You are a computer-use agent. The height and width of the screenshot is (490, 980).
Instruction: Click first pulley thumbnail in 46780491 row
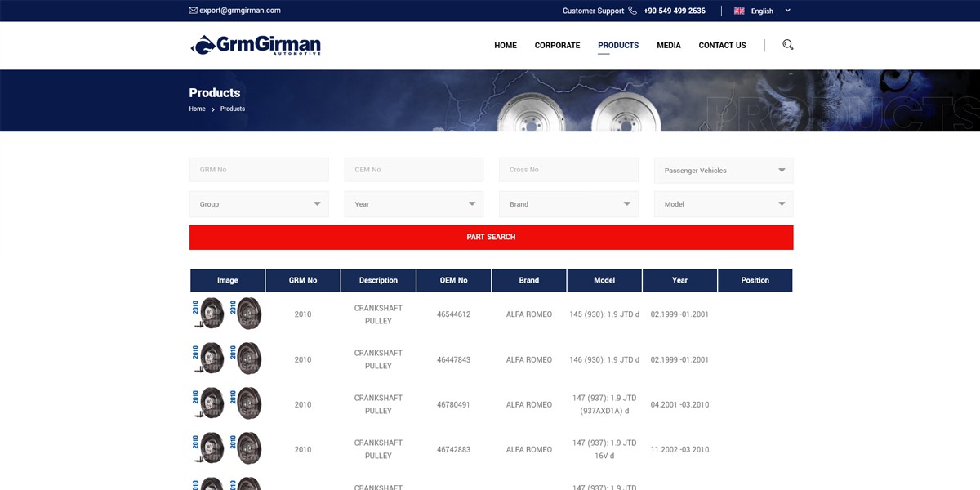[208, 404]
